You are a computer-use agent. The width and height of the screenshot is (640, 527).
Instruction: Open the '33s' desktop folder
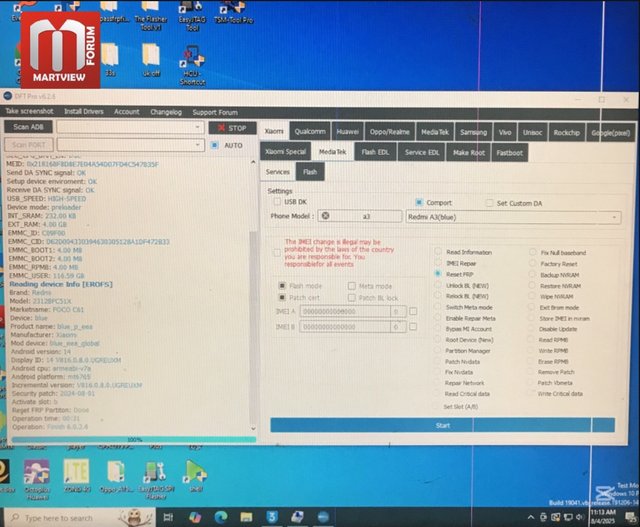tap(110, 60)
